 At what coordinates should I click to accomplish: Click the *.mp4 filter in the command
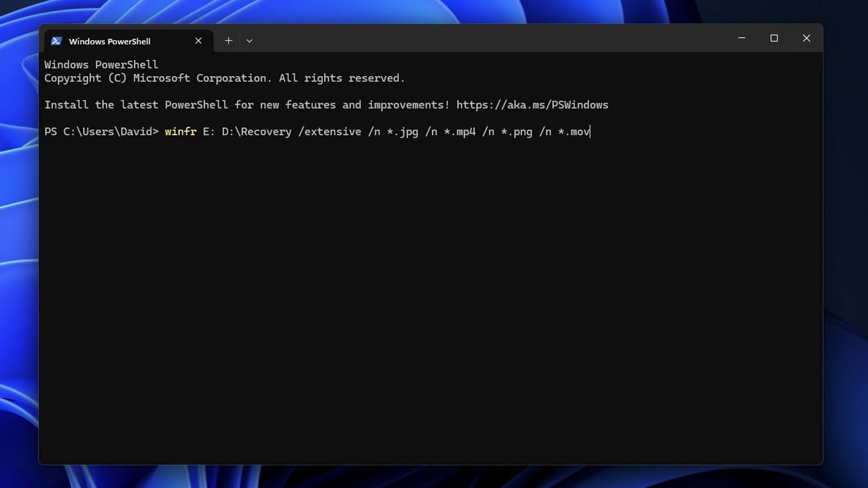[x=459, y=132]
